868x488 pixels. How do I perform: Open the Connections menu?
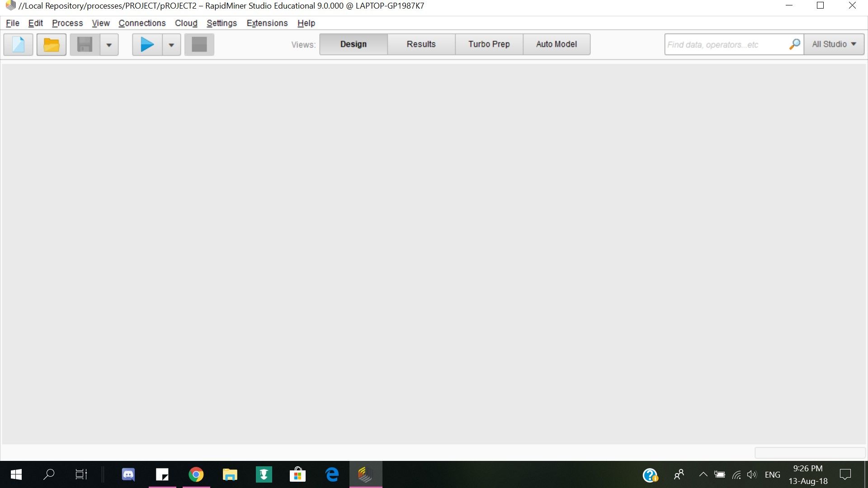[x=142, y=23]
